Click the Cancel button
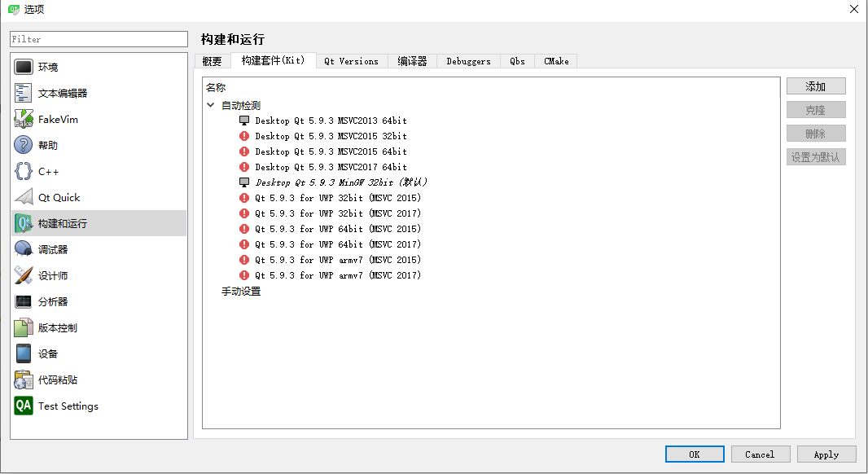 tap(760, 454)
